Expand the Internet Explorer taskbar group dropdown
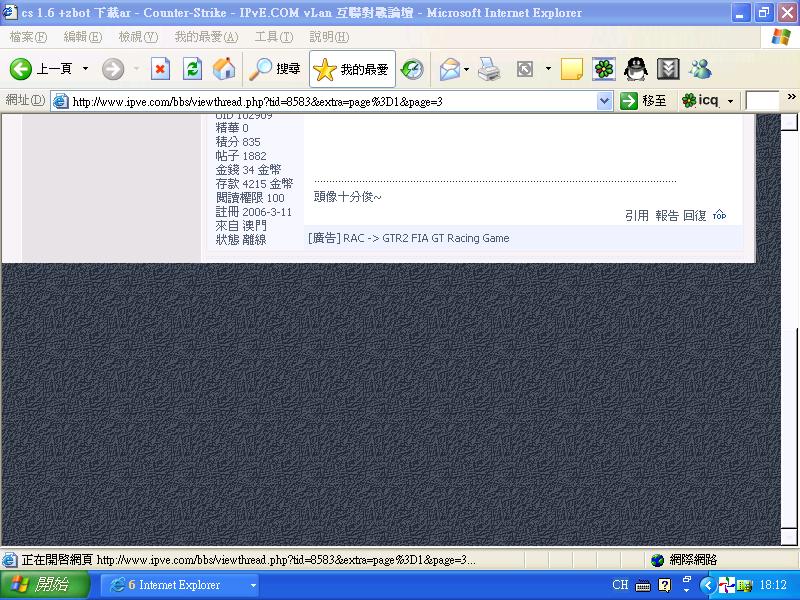This screenshot has height=600, width=800. point(253,585)
